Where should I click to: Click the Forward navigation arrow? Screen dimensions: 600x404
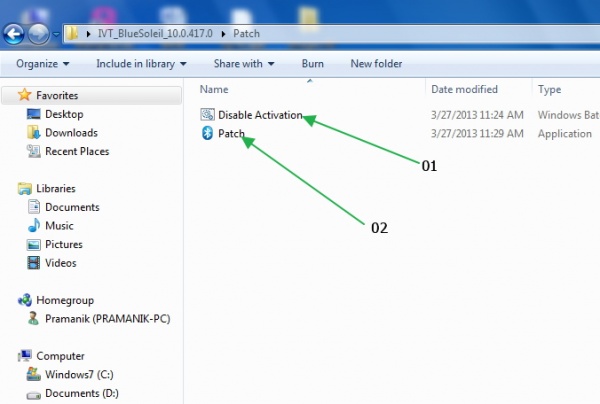[x=39, y=34]
